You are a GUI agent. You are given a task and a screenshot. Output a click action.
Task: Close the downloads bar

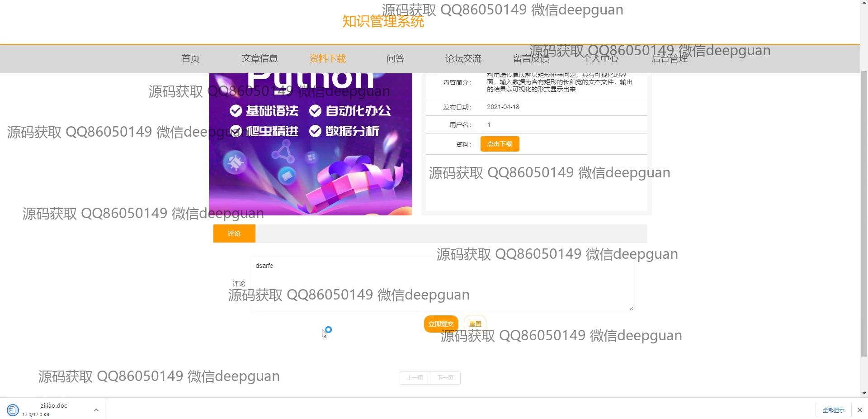(x=859, y=410)
